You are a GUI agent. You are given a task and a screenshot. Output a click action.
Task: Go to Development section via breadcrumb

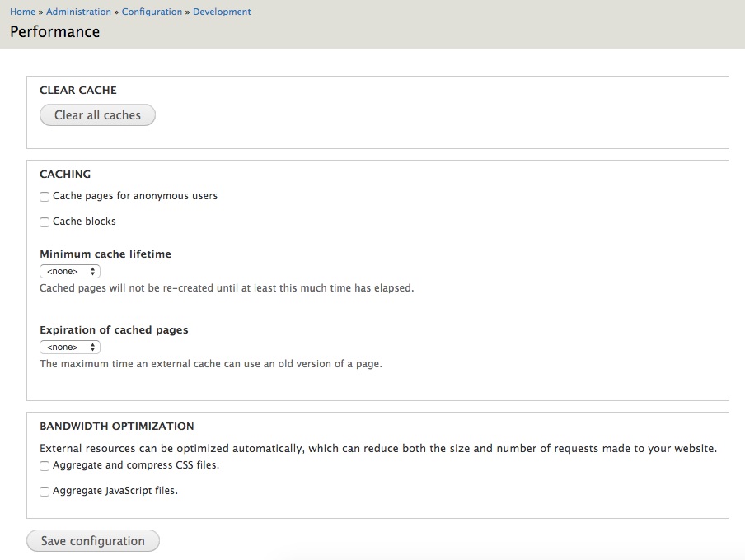coord(222,11)
